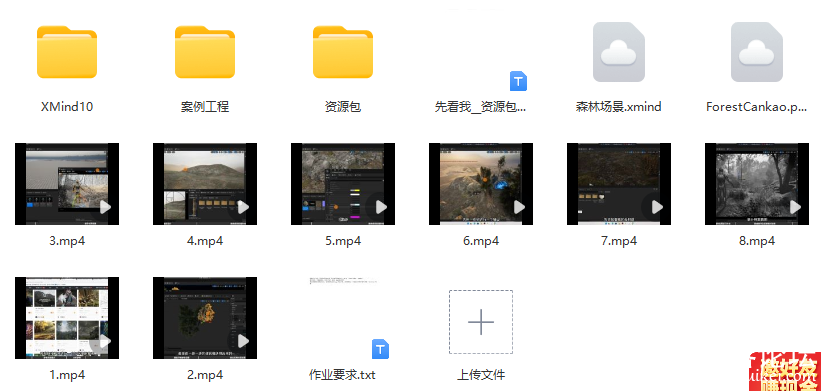Open the 7.mp4 video thumbnail
This screenshot has height=391, width=821.
[619, 184]
